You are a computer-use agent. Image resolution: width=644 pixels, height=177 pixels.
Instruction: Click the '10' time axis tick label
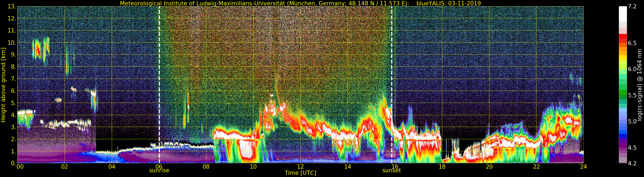point(253,167)
